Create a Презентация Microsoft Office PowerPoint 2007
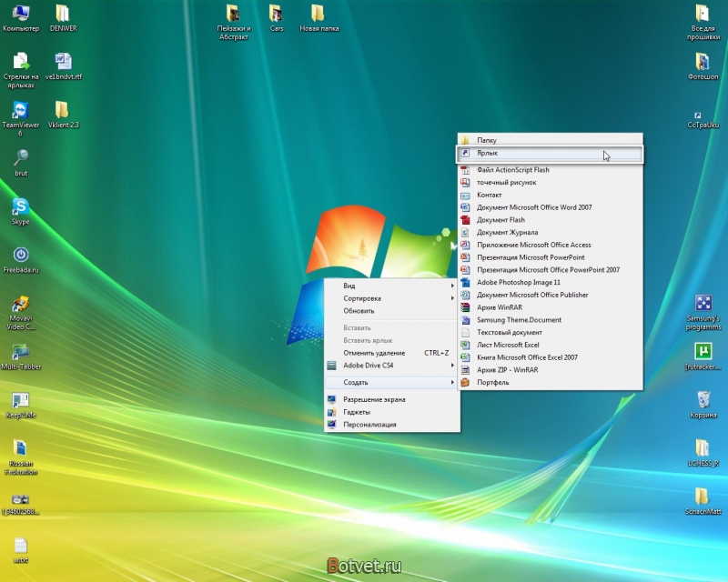 point(551,270)
